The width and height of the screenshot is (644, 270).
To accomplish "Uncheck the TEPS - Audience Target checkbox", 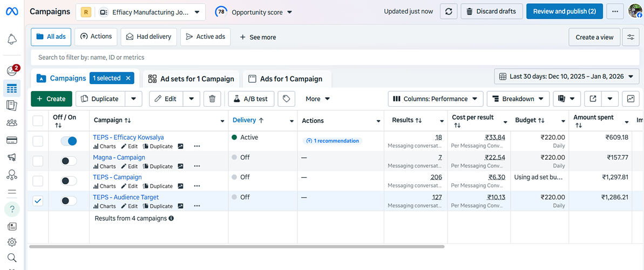I will coord(38,201).
